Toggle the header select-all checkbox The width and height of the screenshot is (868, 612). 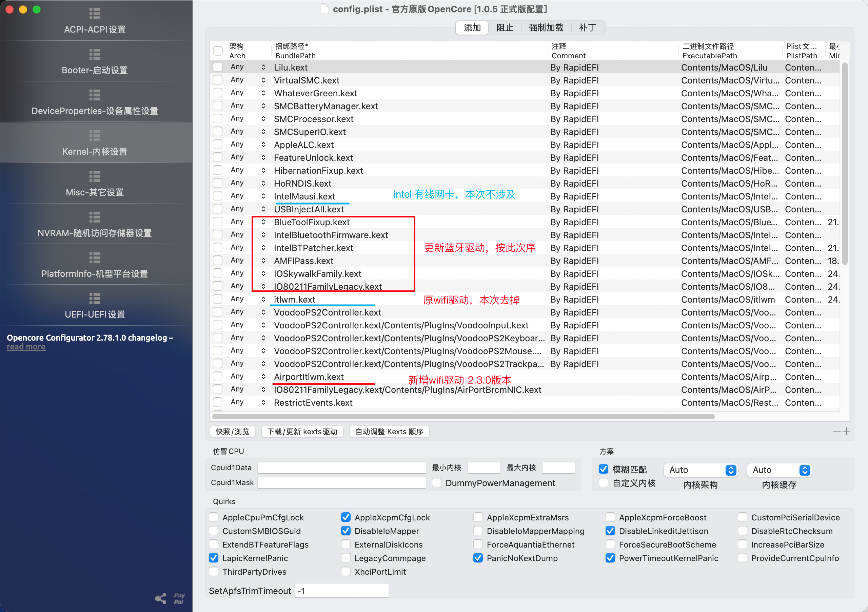coord(218,51)
